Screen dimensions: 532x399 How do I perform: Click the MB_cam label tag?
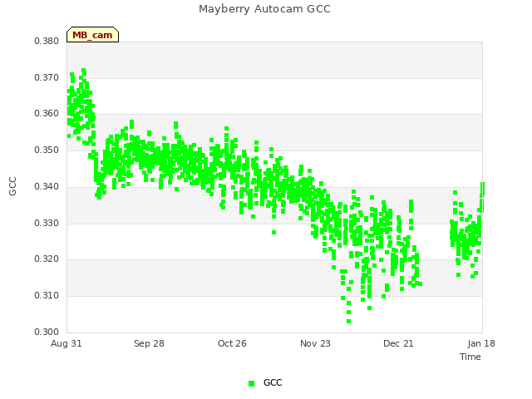pos(92,35)
